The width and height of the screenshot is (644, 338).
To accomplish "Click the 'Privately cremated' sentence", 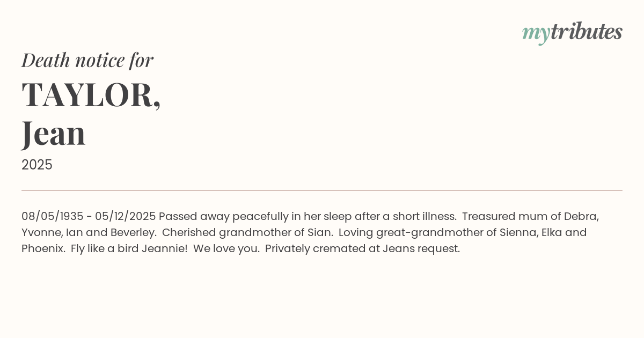I will click(362, 248).
